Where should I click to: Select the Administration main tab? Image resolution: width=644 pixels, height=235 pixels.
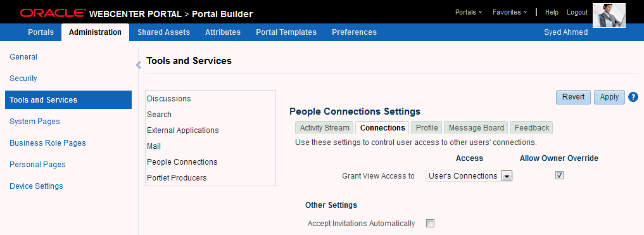[x=95, y=32]
